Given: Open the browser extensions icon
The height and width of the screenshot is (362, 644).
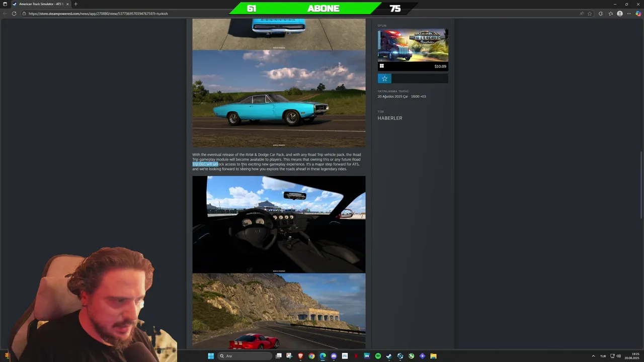Looking at the screenshot, I should (601, 14).
